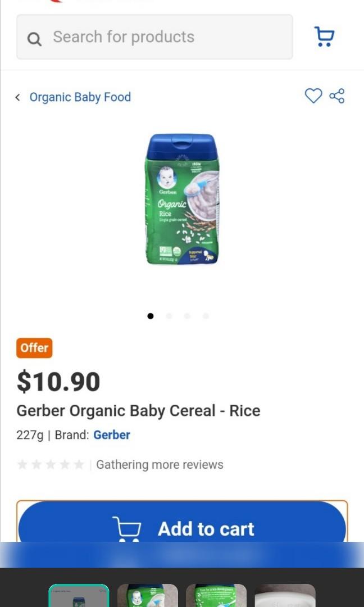
Task: Click the back chevron arrow at top left
Action: tap(17, 97)
